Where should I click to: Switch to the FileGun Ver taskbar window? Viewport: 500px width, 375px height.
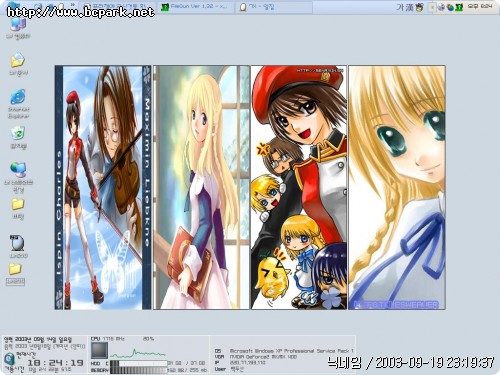tap(196, 7)
